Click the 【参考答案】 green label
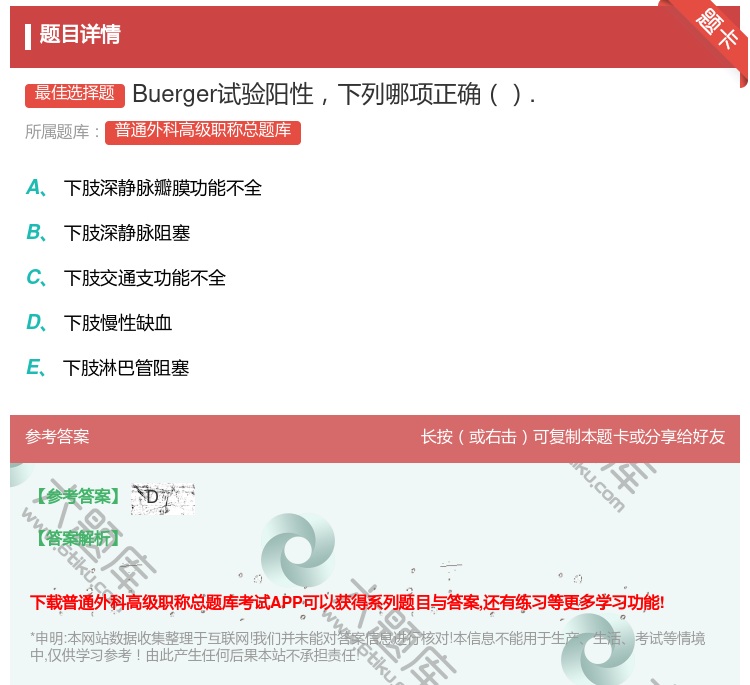 (x=78, y=497)
